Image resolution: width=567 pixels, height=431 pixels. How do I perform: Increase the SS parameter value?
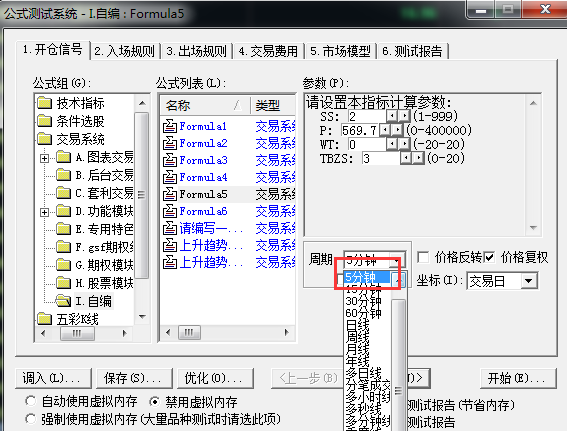click(x=404, y=116)
